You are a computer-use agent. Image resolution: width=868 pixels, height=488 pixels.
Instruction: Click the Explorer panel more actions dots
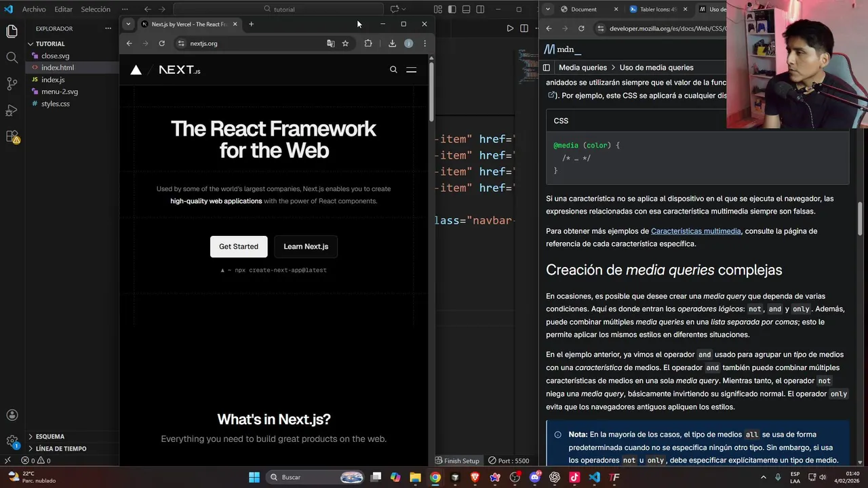tap(108, 28)
